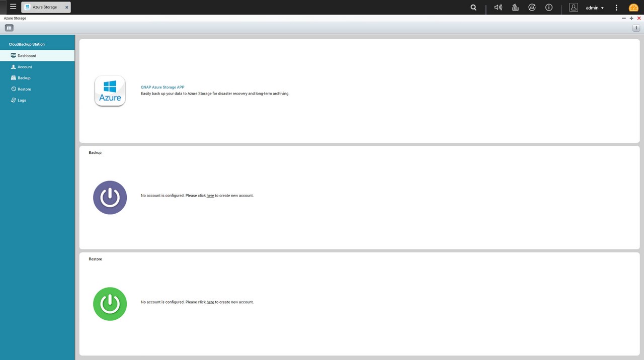
Task: Click the green Restore power icon
Action: click(110, 304)
